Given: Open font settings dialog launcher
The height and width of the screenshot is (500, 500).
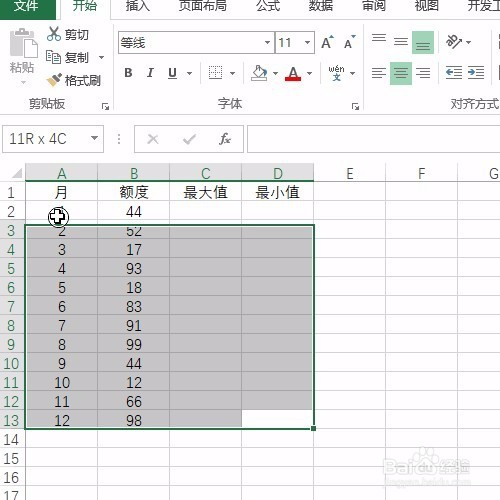Looking at the screenshot, I should (355, 107).
